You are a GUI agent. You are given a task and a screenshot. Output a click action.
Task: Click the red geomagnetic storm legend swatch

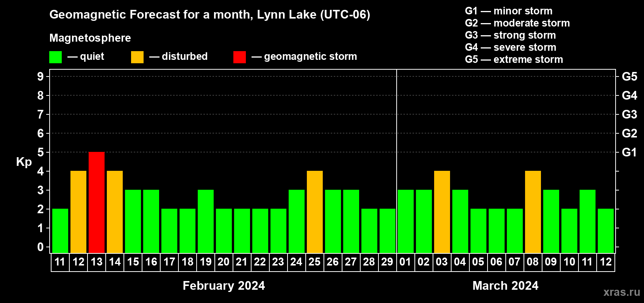[240, 57]
